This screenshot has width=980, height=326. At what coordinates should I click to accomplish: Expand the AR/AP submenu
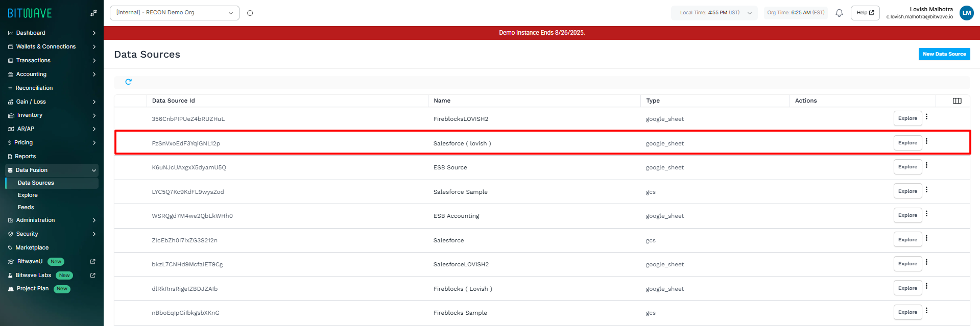(94, 129)
